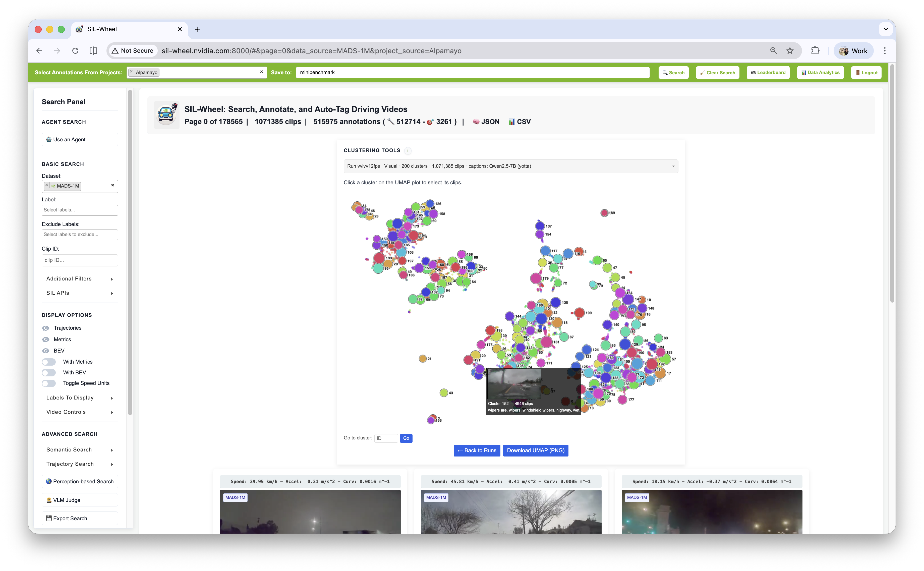924x571 pixels.
Task: Reload the page with the refresh icon
Action: [x=75, y=51]
